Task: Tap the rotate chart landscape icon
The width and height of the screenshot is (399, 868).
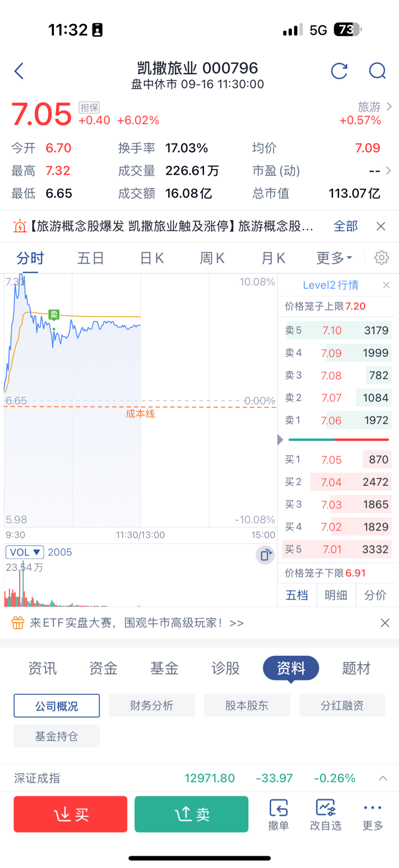Action: pyautogui.click(x=265, y=555)
